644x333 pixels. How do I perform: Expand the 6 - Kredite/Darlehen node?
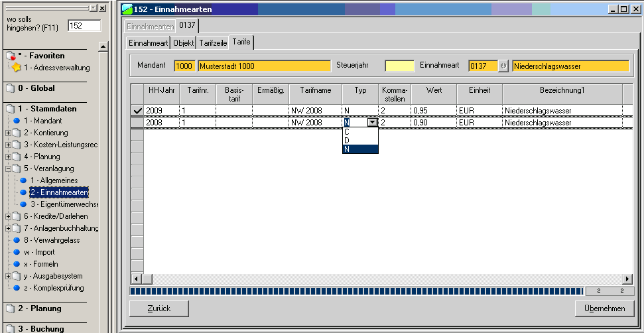(x=8, y=217)
